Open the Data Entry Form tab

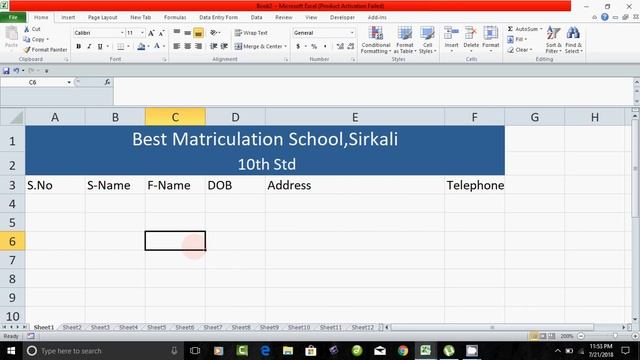pos(218,17)
